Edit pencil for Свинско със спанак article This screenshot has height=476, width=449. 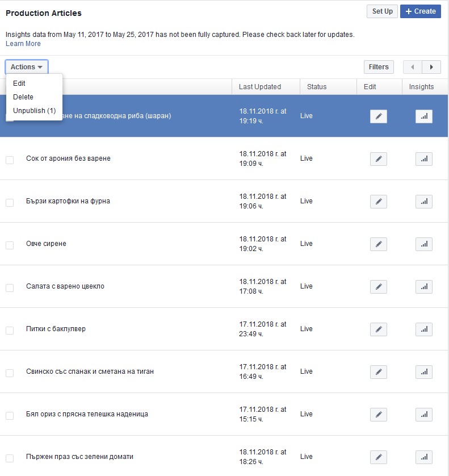tap(378, 372)
